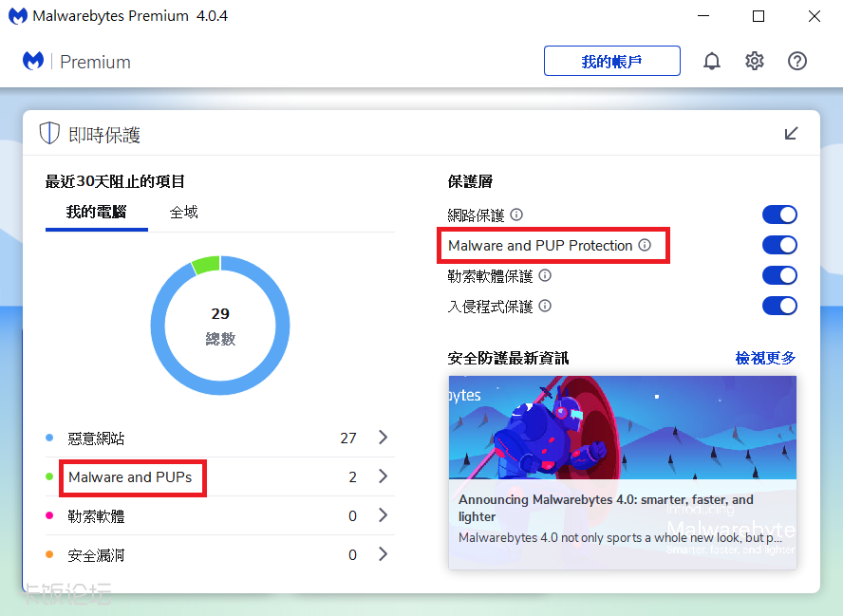Expand Malware and PUPs row chevron
The width and height of the screenshot is (843, 616).
click(383, 476)
